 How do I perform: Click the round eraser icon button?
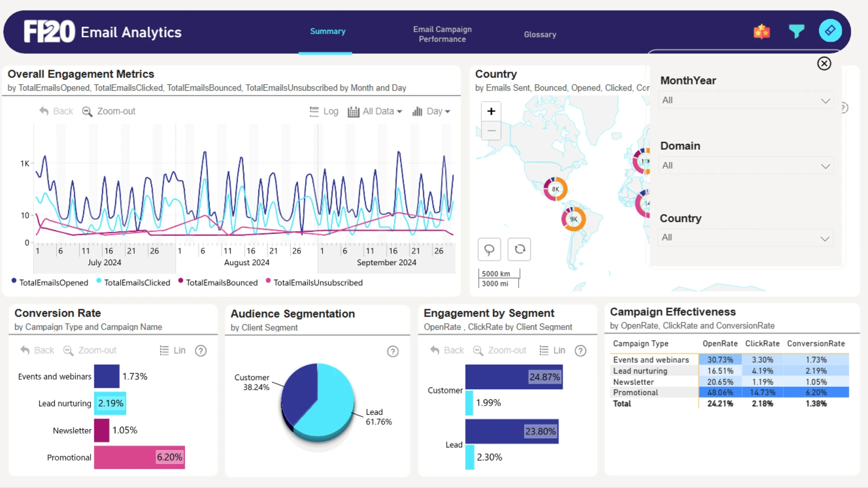(x=830, y=31)
